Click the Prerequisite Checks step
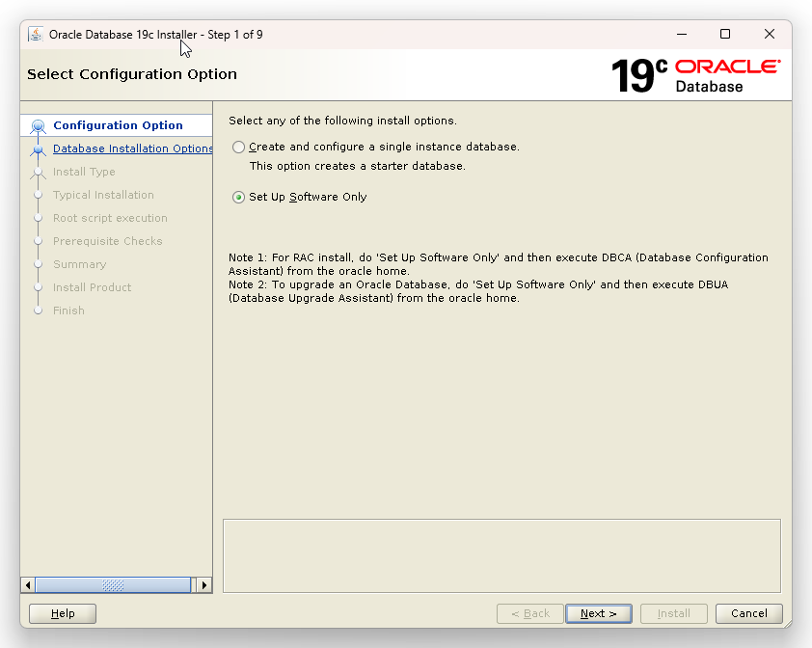This screenshot has height=648, width=812. (108, 241)
